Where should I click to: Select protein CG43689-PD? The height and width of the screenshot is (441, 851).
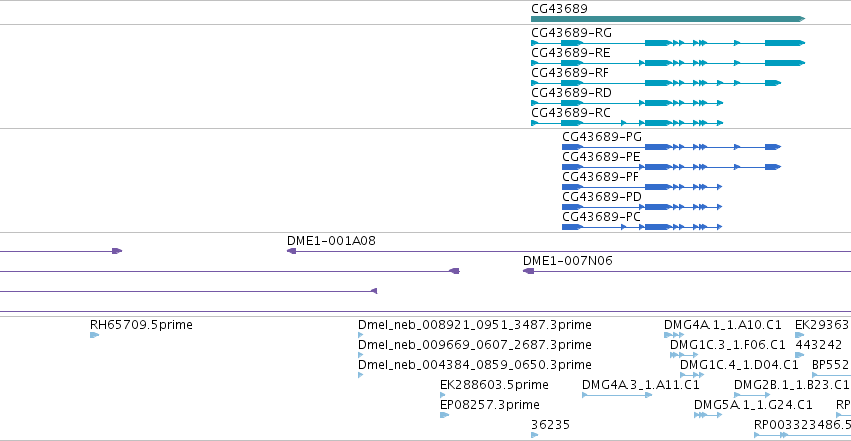click(602, 197)
